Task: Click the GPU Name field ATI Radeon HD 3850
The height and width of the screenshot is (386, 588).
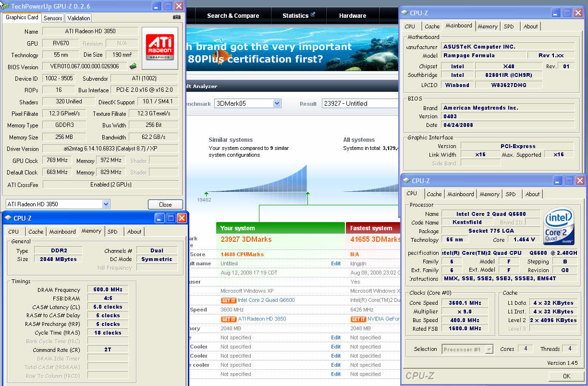Action: point(90,31)
